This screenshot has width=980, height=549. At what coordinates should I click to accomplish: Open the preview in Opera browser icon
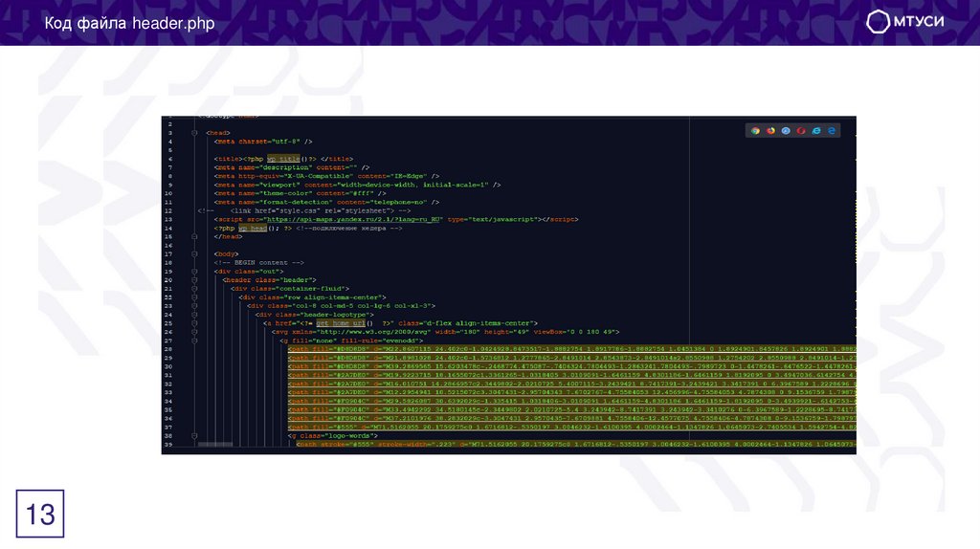point(801,130)
